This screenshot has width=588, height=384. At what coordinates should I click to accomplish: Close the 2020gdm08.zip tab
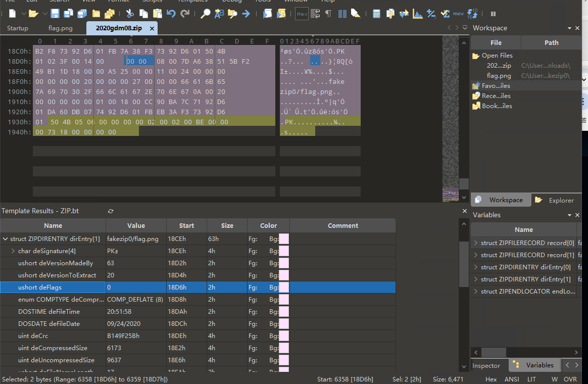click(x=152, y=28)
